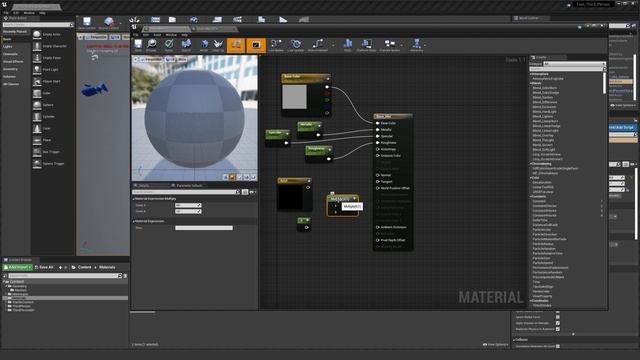Click the Live Nodes toolbar icon
The height and width of the screenshot is (360, 640).
276,45
